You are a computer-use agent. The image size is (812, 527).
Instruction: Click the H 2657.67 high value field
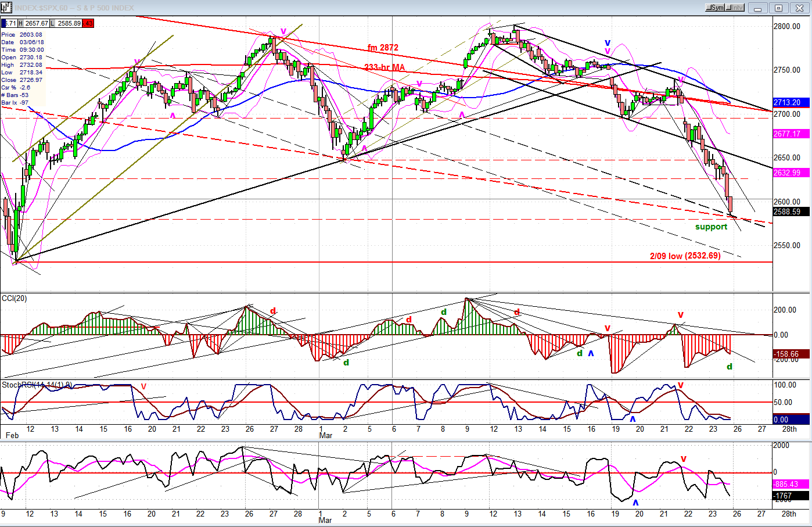[x=33, y=23]
